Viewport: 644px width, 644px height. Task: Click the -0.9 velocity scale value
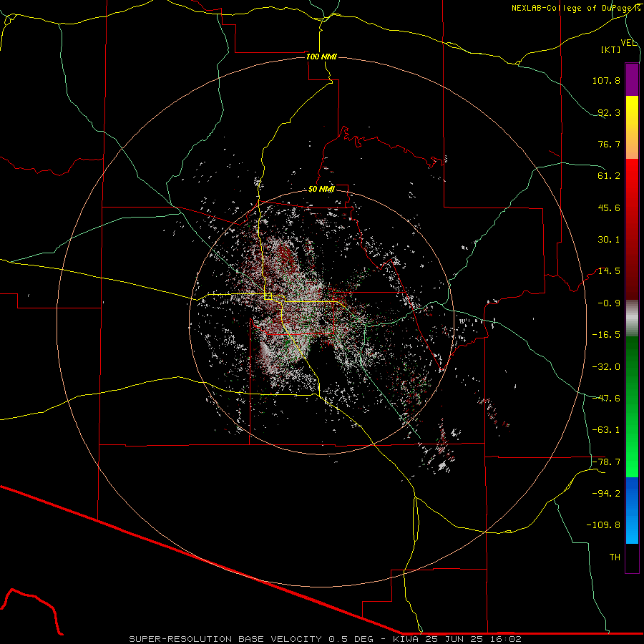pos(609,303)
